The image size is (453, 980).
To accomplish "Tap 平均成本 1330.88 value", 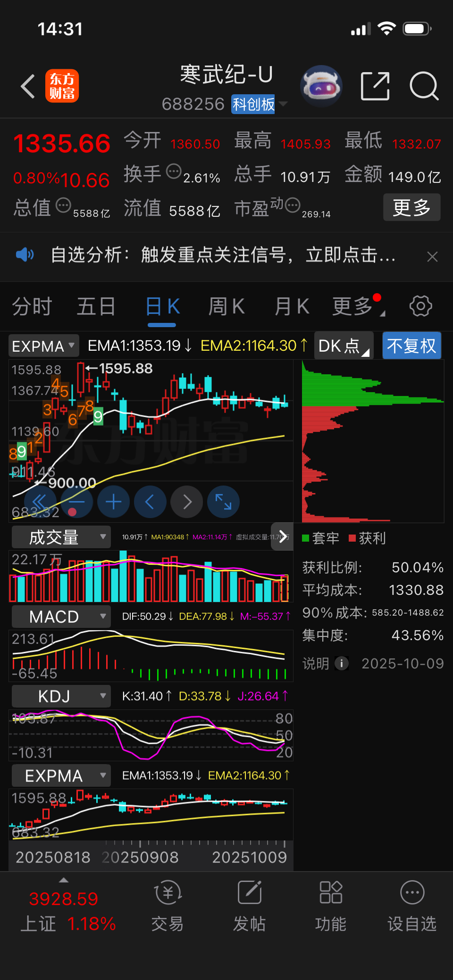I will click(x=416, y=590).
